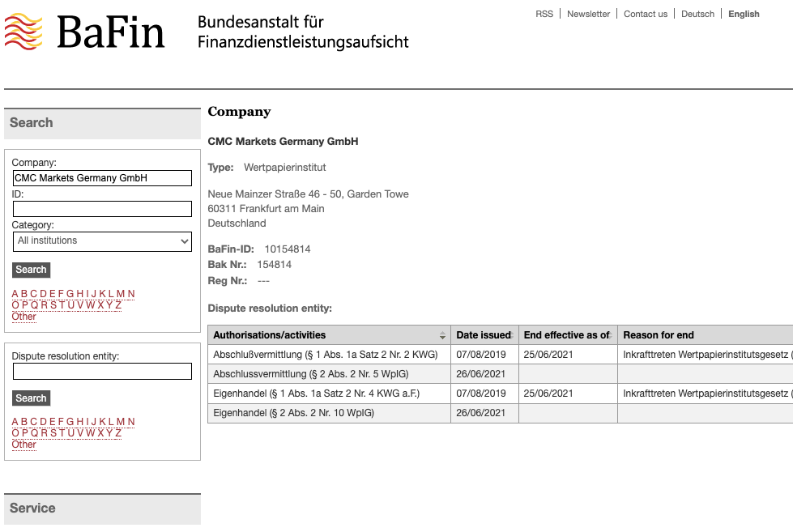Click date 26/06/2021 in Eigenhandel WpIG row

coord(480,413)
